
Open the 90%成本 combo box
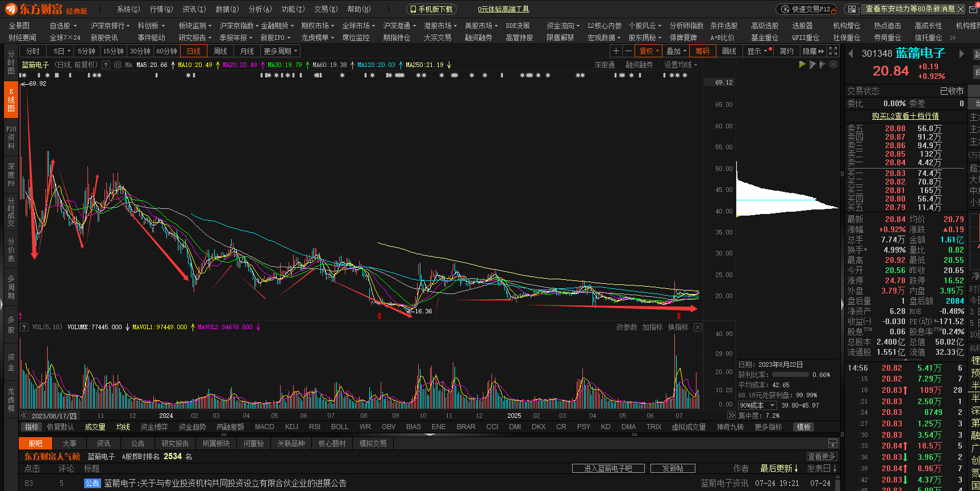(757, 405)
